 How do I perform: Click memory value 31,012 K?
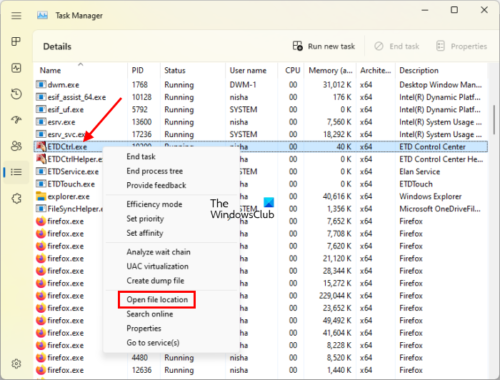click(337, 85)
